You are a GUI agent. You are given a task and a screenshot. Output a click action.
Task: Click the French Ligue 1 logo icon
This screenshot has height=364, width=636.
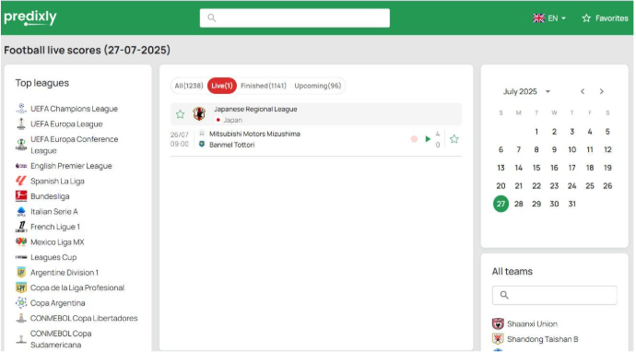click(21, 227)
